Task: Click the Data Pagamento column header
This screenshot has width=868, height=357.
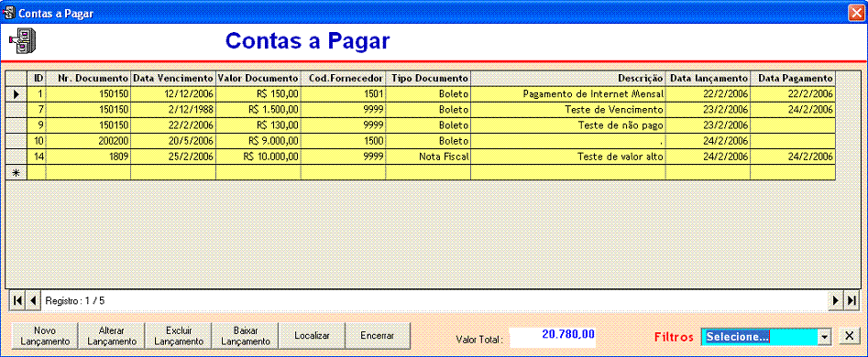Action: coord(793,79)
